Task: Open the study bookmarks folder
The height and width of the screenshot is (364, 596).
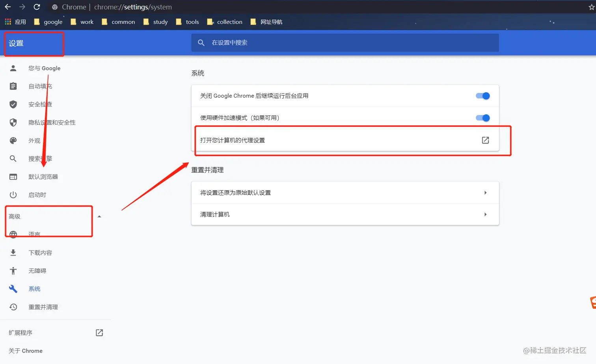Action: (160, 22)
